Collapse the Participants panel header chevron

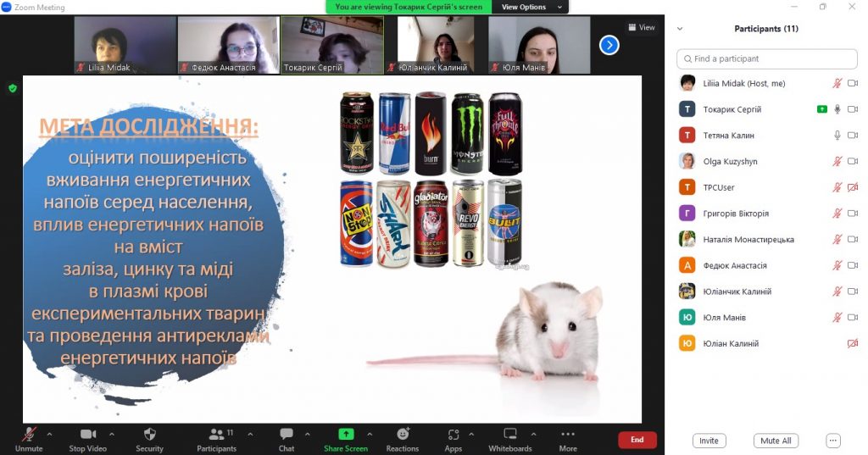tap(681, 29)
